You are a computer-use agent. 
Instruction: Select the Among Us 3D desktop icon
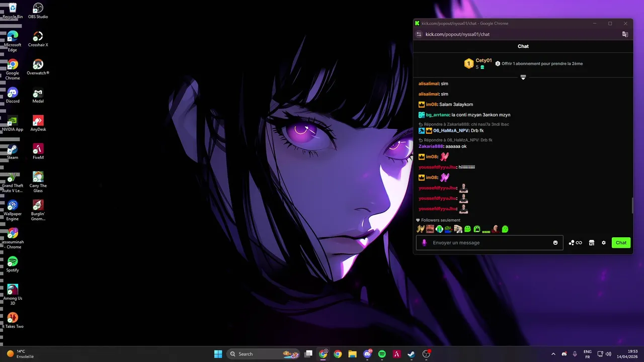pyautogui.click(x=13, y=295)
